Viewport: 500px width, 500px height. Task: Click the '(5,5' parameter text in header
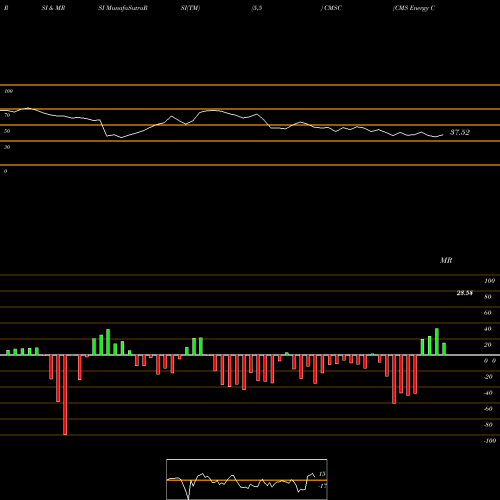pyautogui.click(x=257, y=8)
